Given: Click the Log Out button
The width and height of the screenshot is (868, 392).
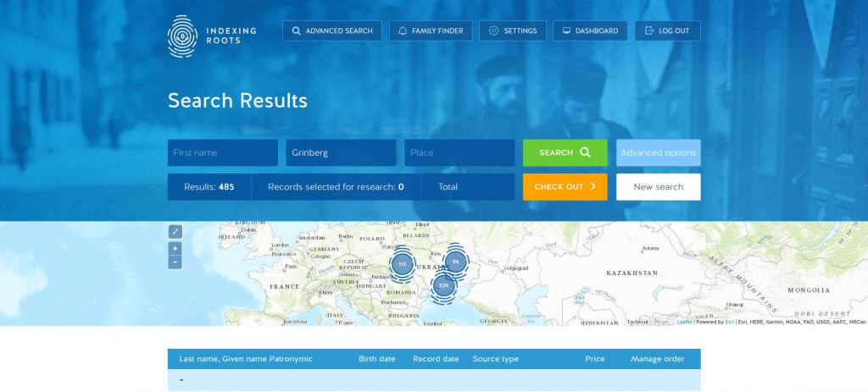Looking at the screenshot, I should click(667, 31).
